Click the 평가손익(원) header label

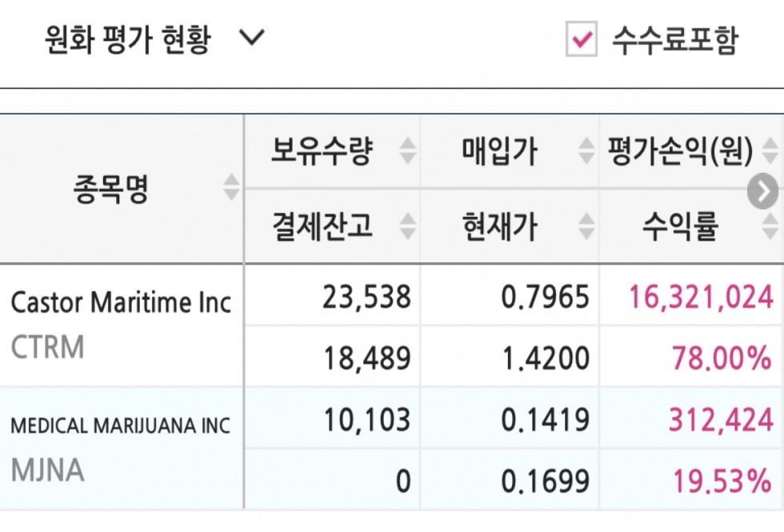click(x=681, y=150)
